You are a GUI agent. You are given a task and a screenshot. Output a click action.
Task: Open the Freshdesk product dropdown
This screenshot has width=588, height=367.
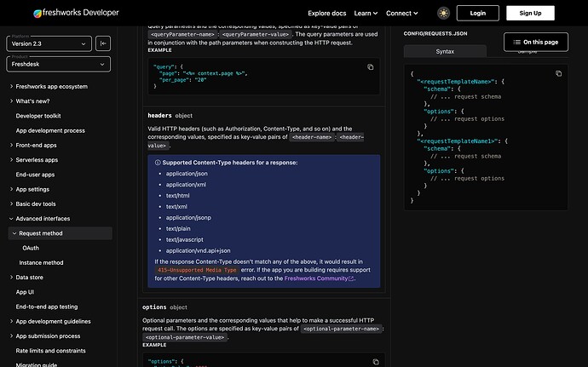(58, 63)
